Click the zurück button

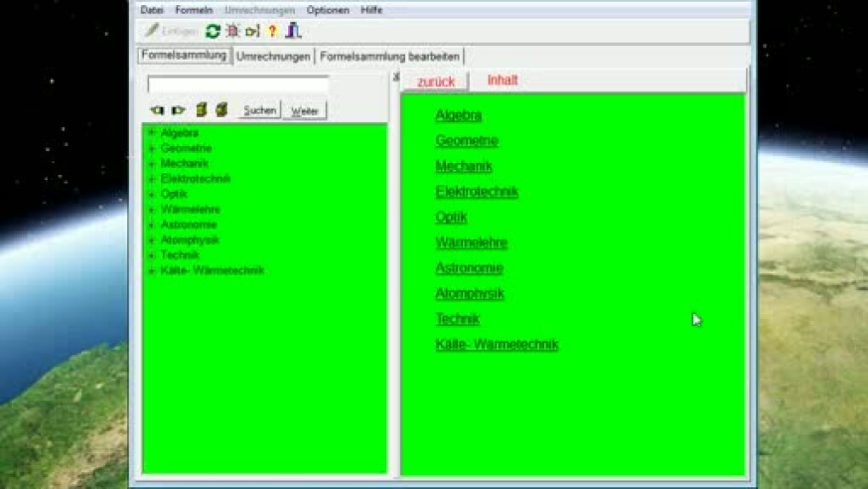tap(436, 82)
